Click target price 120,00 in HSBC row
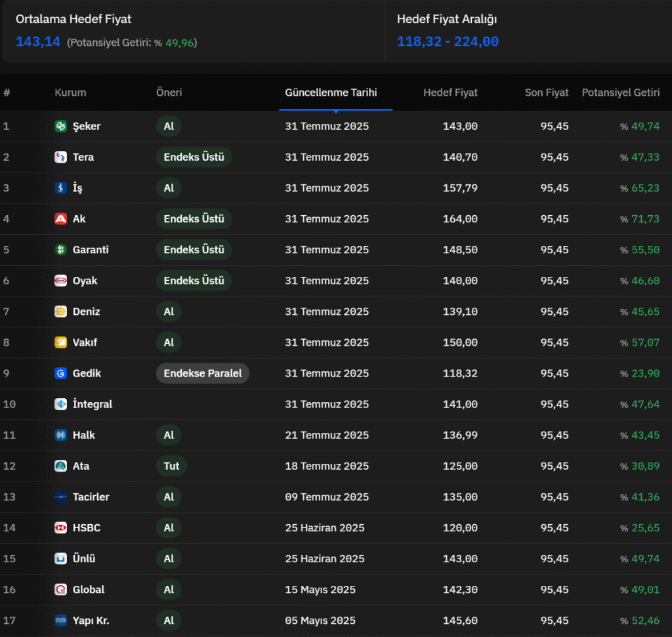The width and height of the screenshot is (672, 637). pos(460,527)
